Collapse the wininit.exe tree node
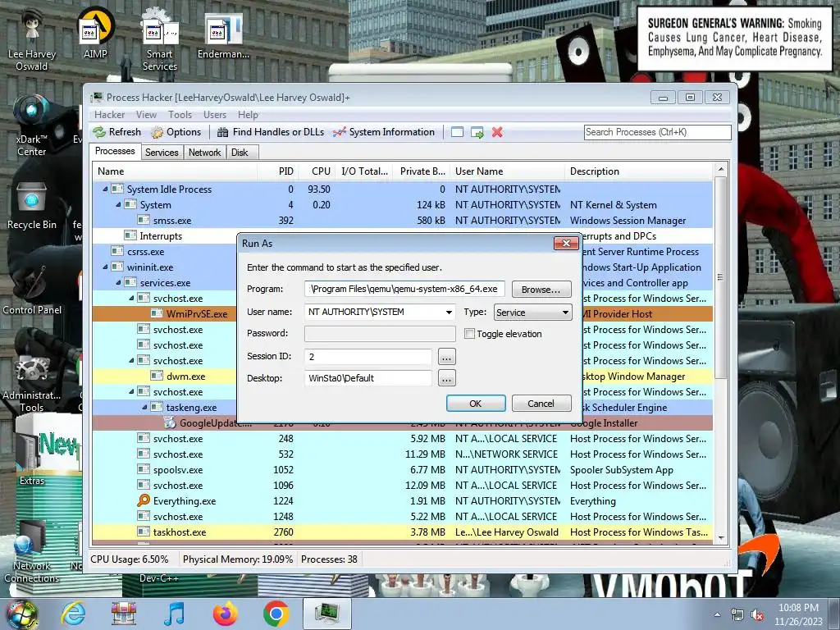Viewport: 840px width, 630px height. pyautogui.click(x=105, y=267)
